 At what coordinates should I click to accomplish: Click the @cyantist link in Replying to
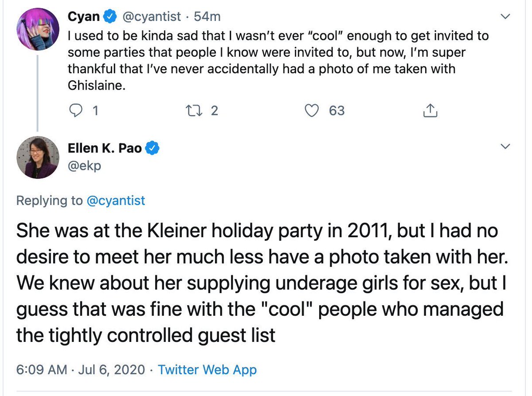click(x=116, y=200)
